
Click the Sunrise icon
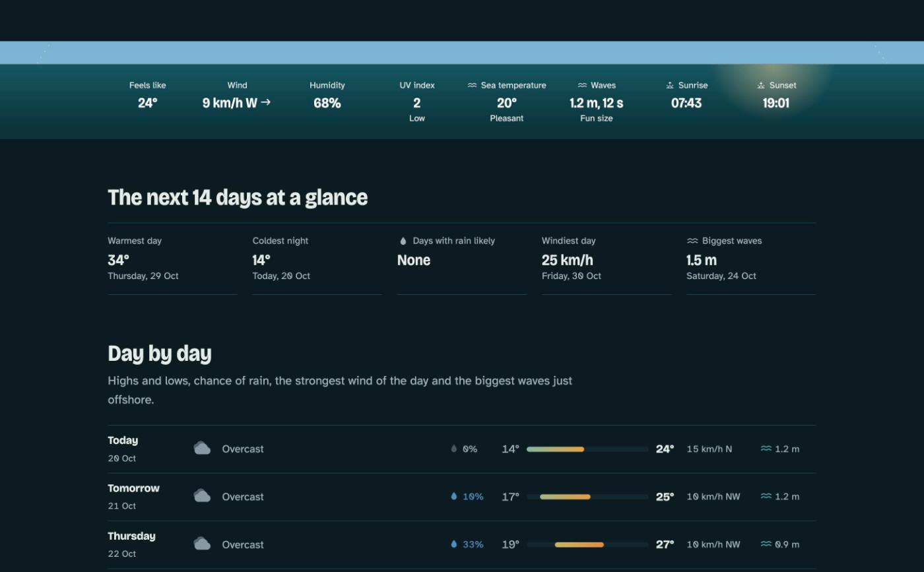[670, 85]
